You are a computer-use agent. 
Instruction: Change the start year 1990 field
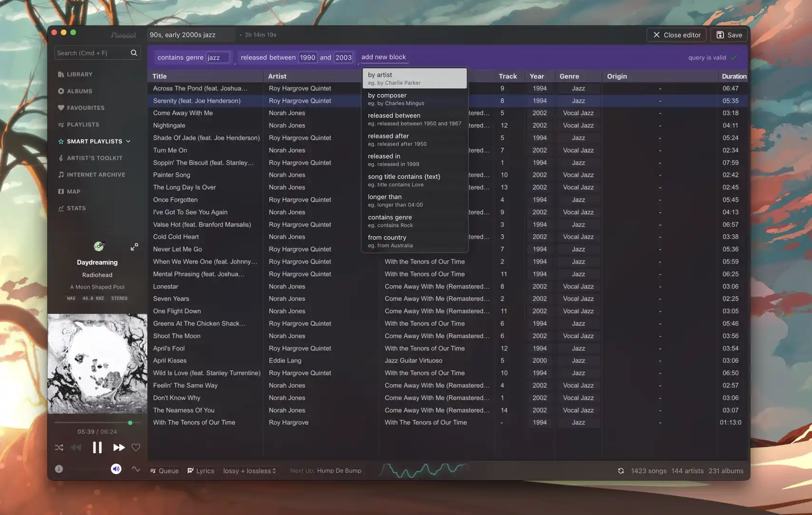(307, 58)
